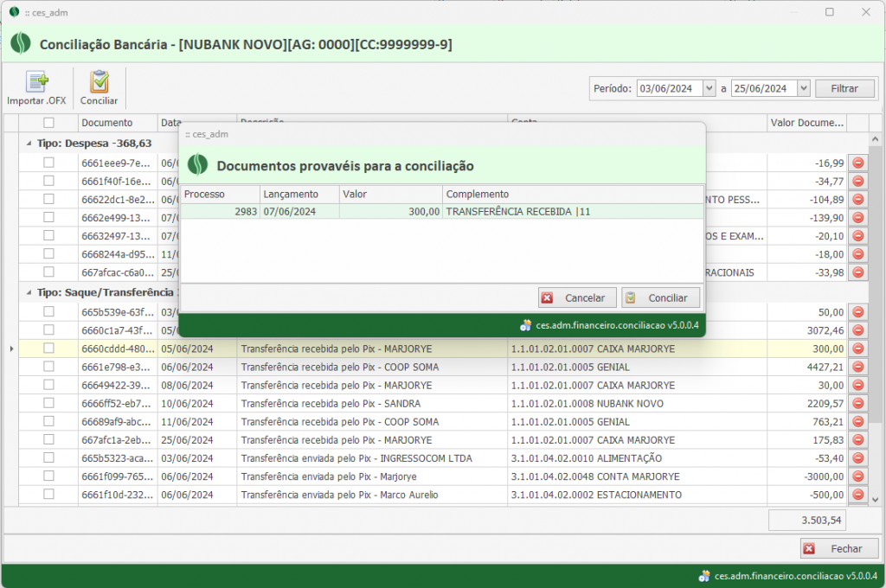Select checkbox for document 6660cddd-480
Image resolution: width=886 pixels, height=588 pixels.
click(48, 348)
